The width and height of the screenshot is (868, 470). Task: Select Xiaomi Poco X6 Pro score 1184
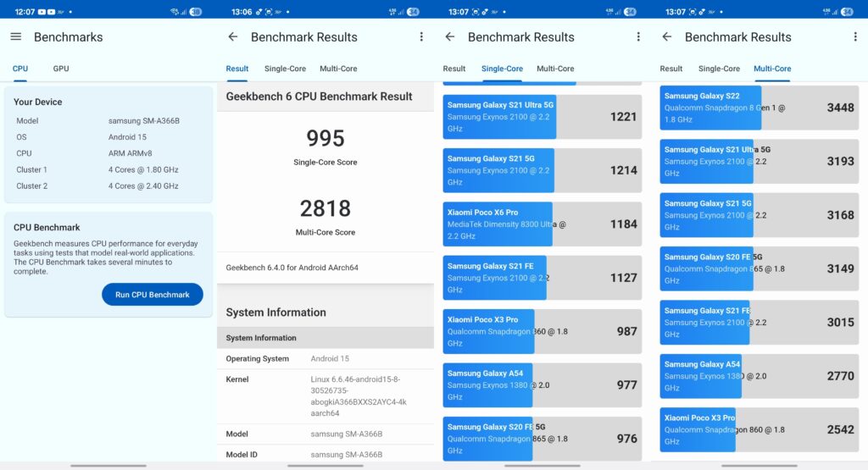pyautogui.click(x=542, y=224)
